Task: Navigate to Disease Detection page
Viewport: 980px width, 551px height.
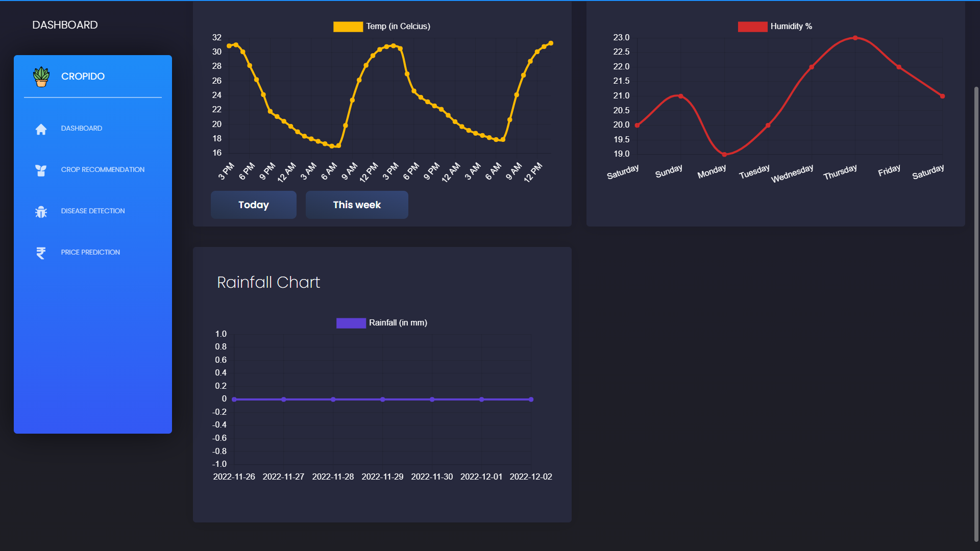Action: 92,211
